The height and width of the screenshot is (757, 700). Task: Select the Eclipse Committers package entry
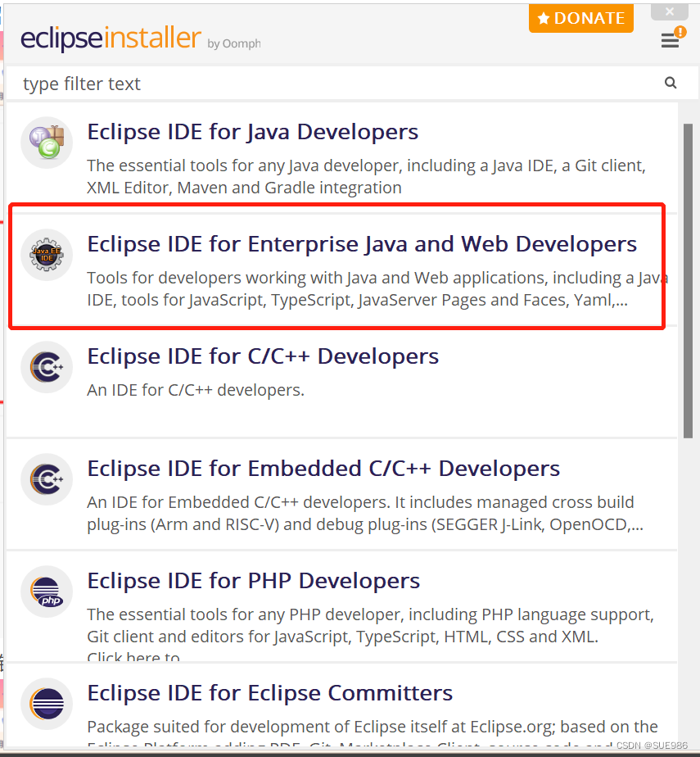(x=269, y=692)
